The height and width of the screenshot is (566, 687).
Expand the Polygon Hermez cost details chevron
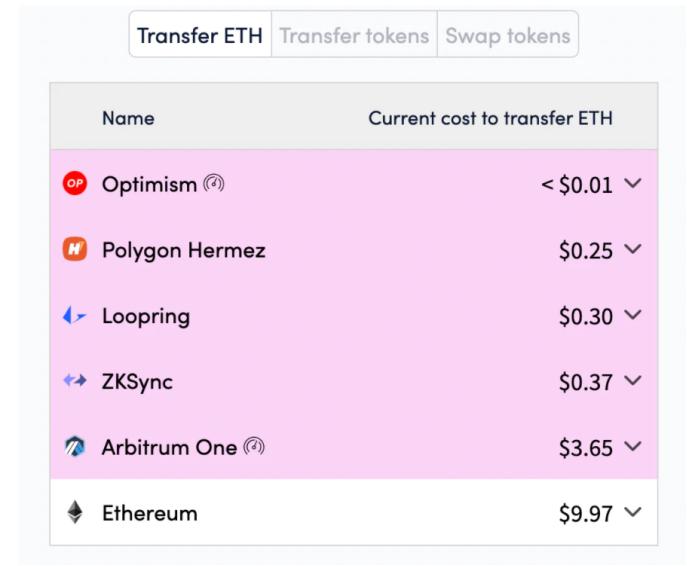pos(631,250)
